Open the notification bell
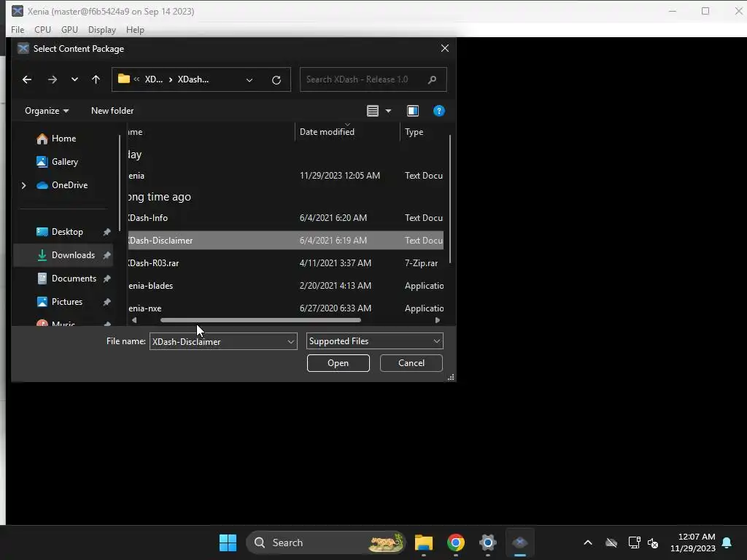The width and height of the screenshot is (747, 560). click(x=727, y=542)
